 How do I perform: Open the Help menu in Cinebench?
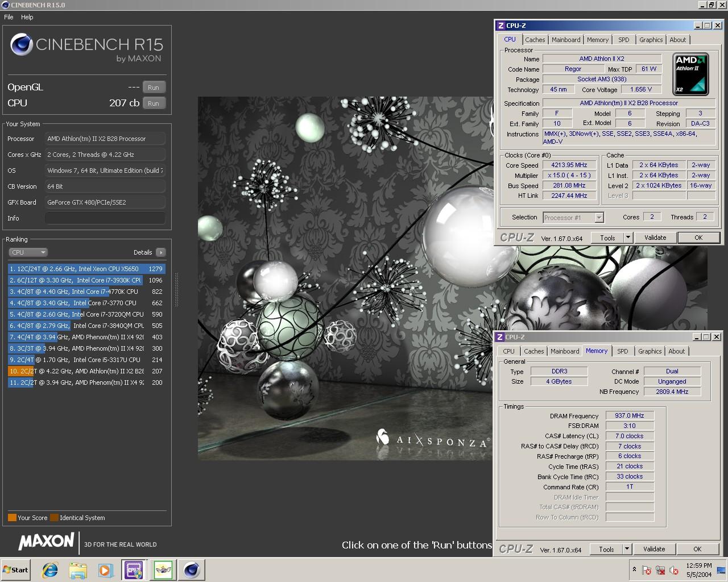[x=27, y=17]
